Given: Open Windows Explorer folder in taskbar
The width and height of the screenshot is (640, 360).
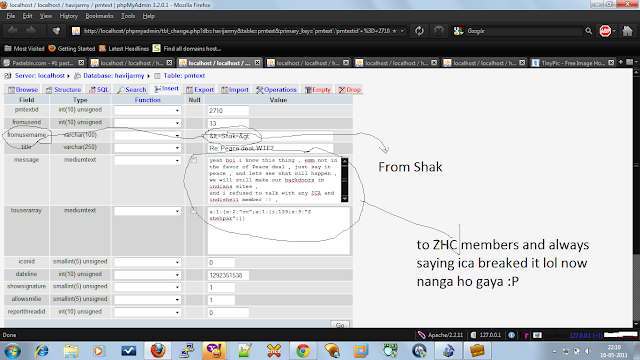Looking at the screenshot, I should point(71,351).
